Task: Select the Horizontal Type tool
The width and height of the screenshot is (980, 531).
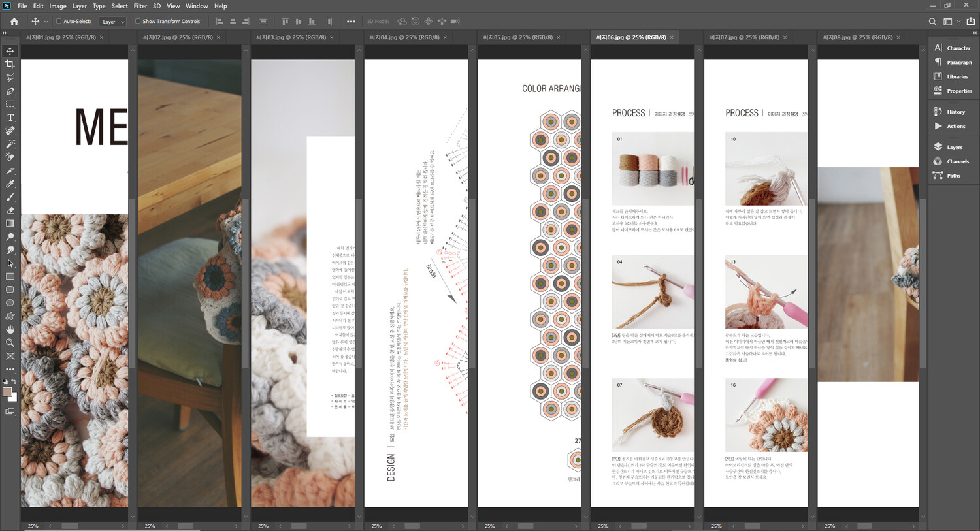Action: pos(10,118)
